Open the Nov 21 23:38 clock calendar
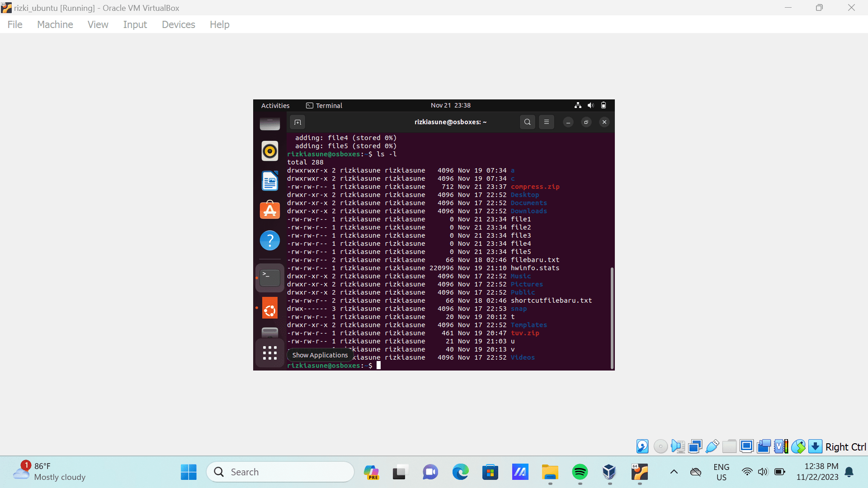 (x=451, y=105)
